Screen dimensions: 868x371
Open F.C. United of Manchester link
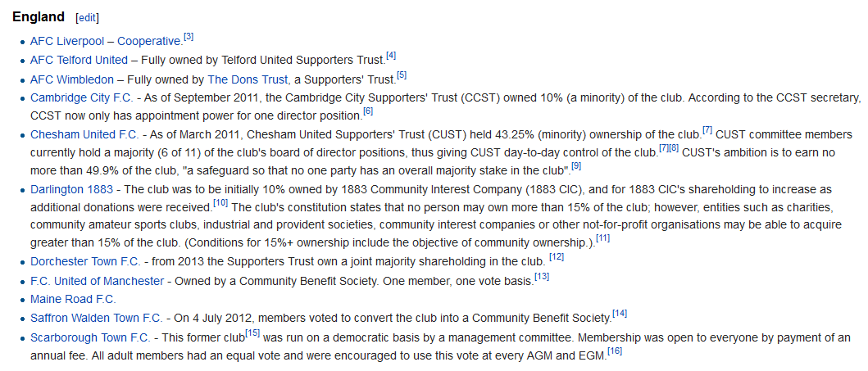[x=97, y=281]
